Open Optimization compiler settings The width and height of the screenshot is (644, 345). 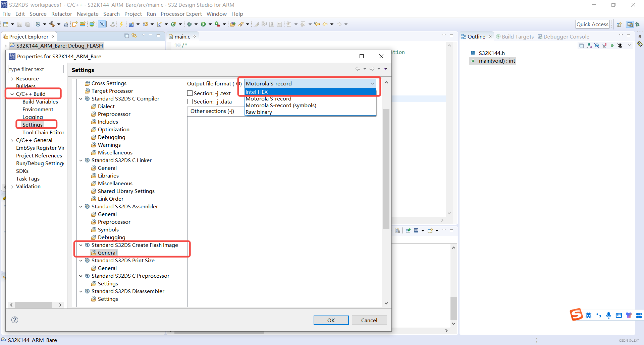click(113, 129)
